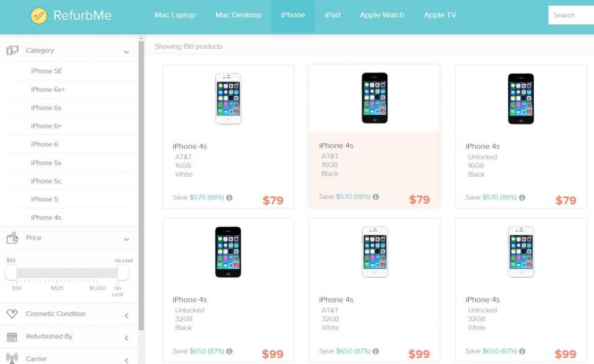Click info icon on white AT&T 16GB iPhone 4s

tap(229, 198)
